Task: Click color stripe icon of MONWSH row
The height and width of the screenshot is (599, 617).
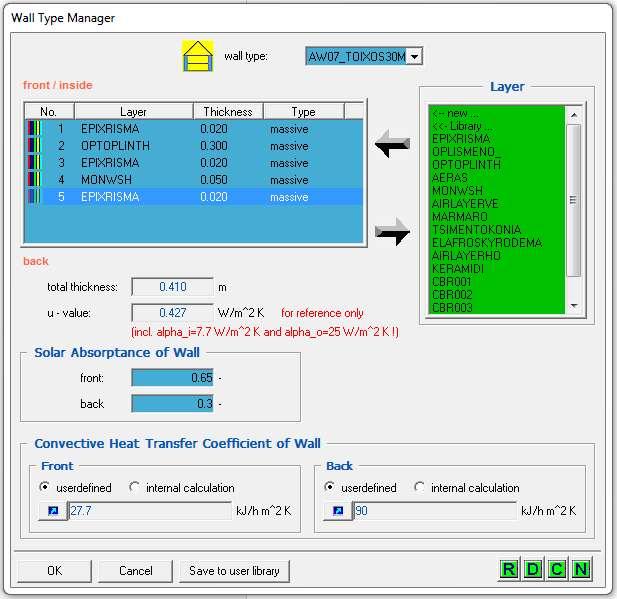Action: coord(34,179)
